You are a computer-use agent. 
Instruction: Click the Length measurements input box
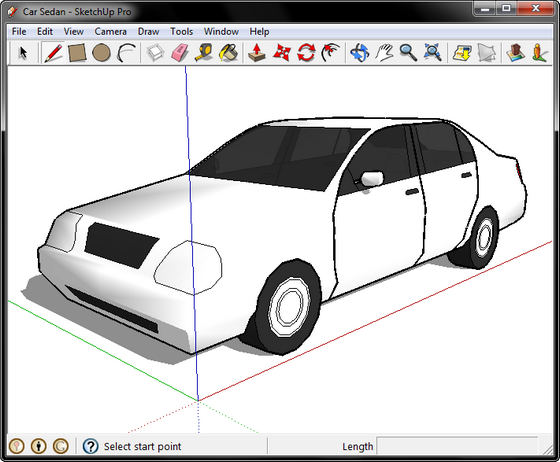457,447
